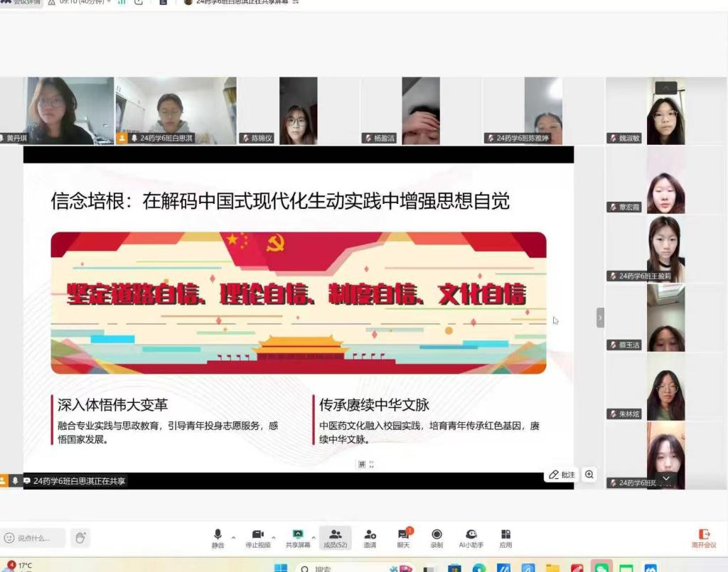Open the 应用 apps icon
Image resolution: width=728 pixels, height=572 pixels.
[505, 538]
